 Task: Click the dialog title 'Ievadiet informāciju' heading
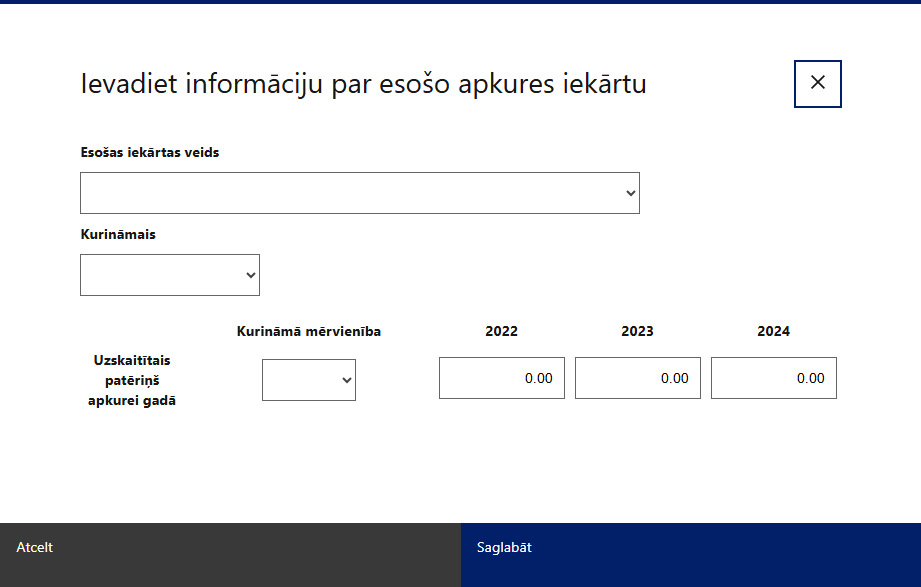363,84
